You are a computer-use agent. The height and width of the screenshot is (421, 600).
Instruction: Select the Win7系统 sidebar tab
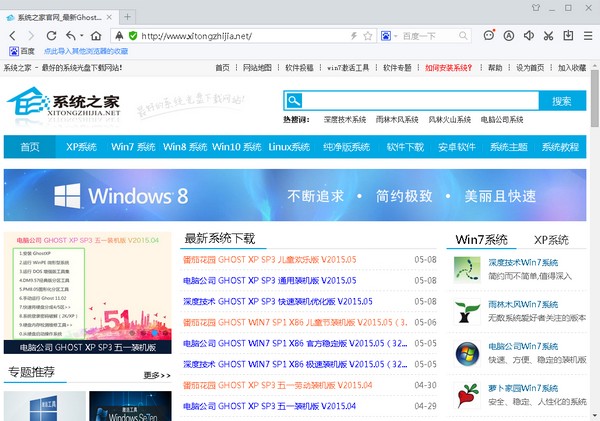(x=481, y=240)
